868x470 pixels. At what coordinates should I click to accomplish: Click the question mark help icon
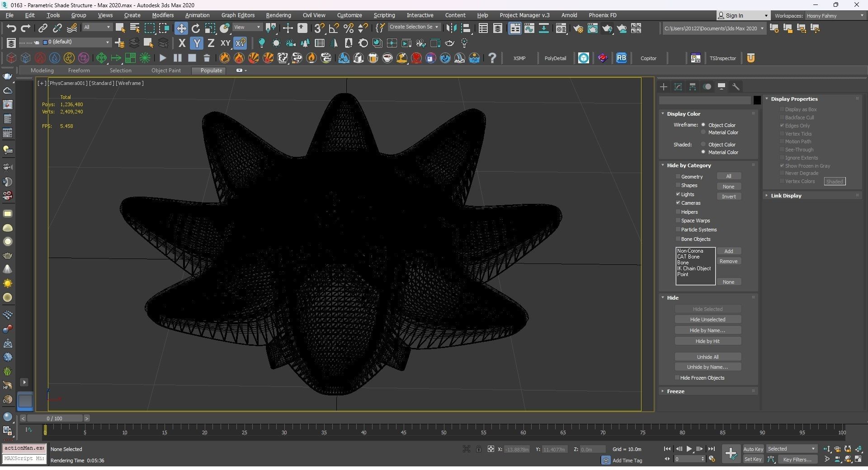coord(492,58)
